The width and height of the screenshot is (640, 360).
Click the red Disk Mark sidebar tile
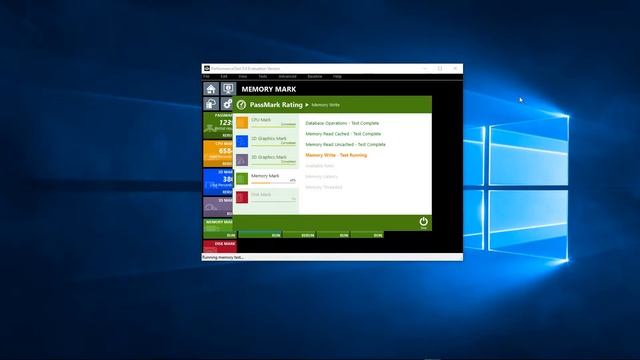tap(220, 246)
